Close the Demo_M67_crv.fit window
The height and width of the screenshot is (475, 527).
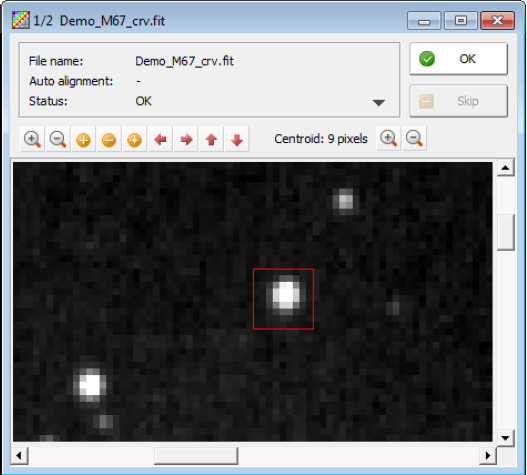pyautogui.click(x=497, y=21)
